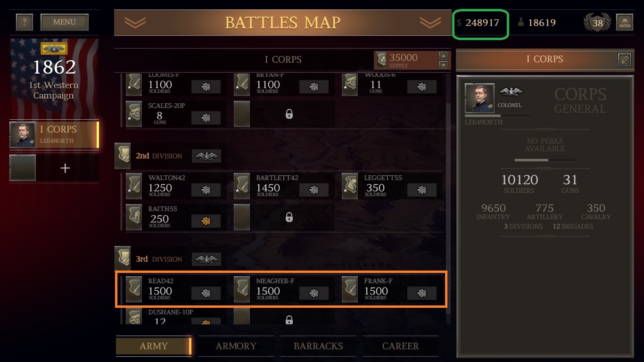Open the government building icon at top right
The image size is (644, 362).
[624, 23]
